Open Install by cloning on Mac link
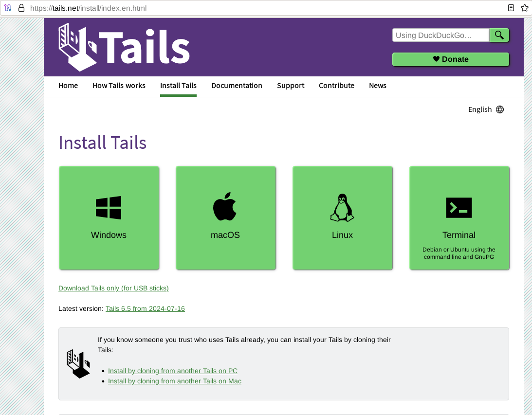This screenshot has height=415, width=532. 175,381
